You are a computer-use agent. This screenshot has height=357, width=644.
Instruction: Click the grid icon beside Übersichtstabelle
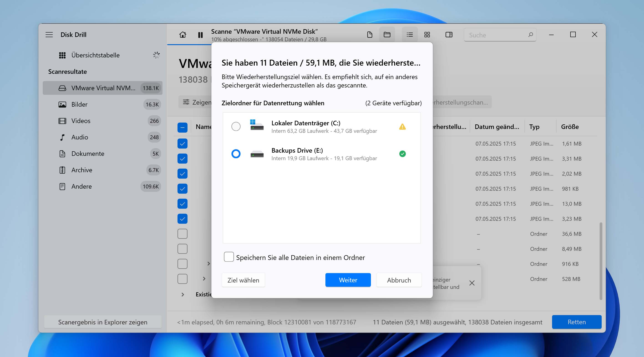(x=62, y=55)
